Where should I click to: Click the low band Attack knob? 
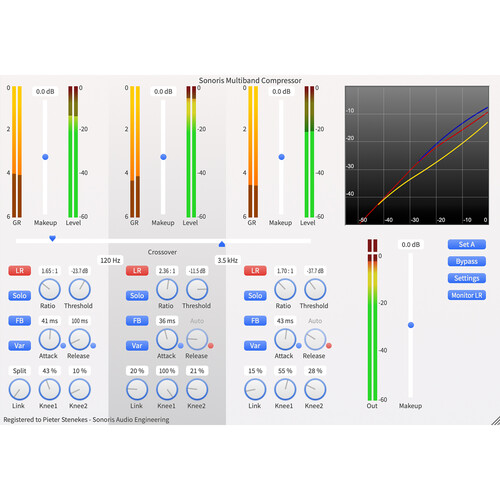click(50, 339)
